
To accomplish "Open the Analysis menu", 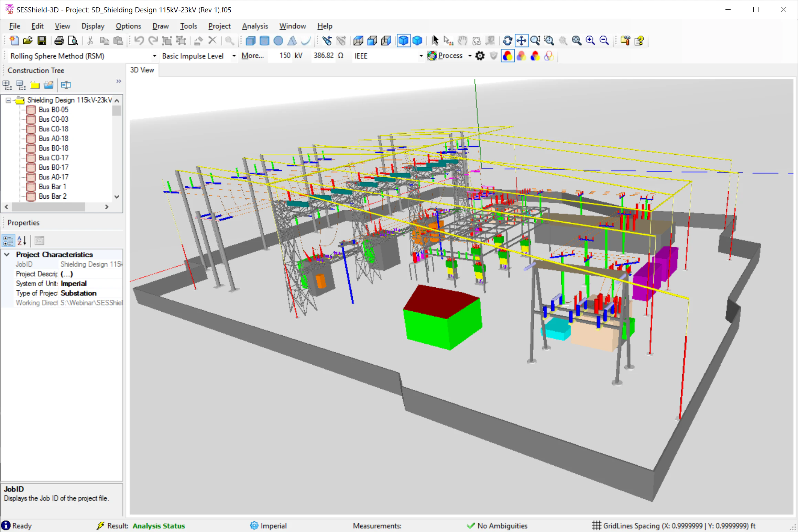I will coord(255,26).
